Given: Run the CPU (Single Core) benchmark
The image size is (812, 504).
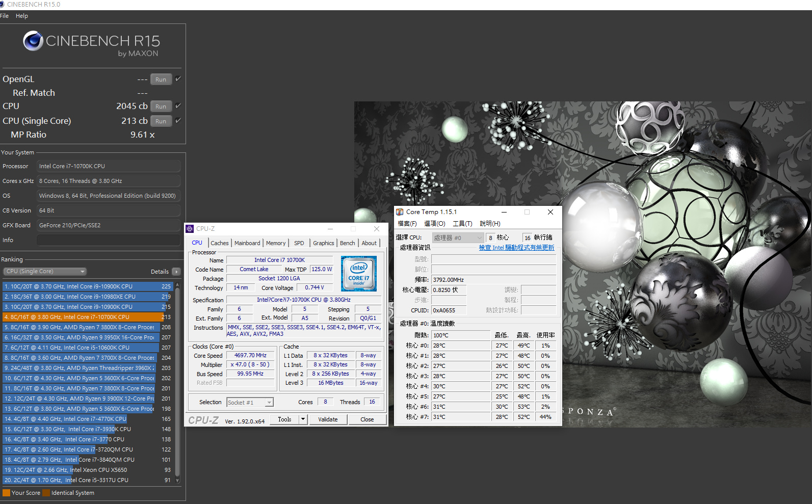Looking at the screenshot, I should pos(161,121).
